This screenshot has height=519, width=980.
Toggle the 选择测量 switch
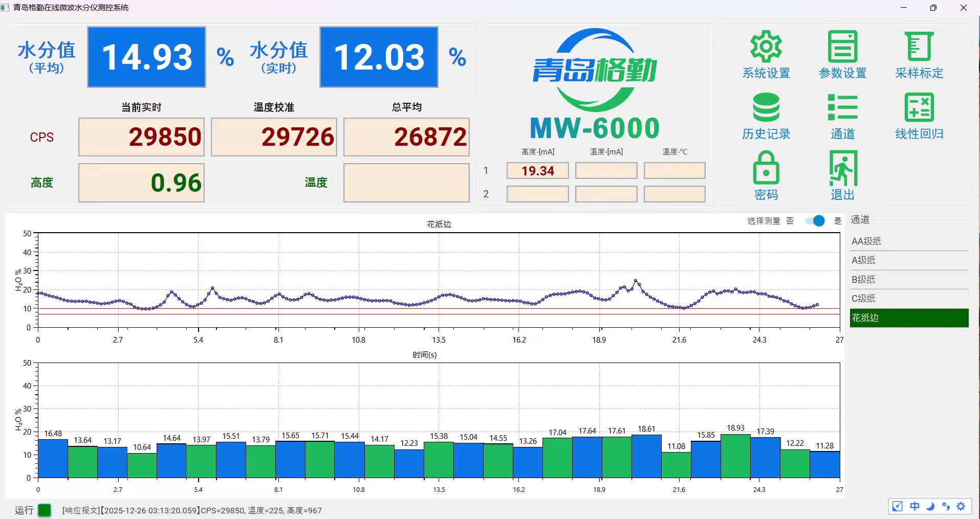[x=815, y=221]
